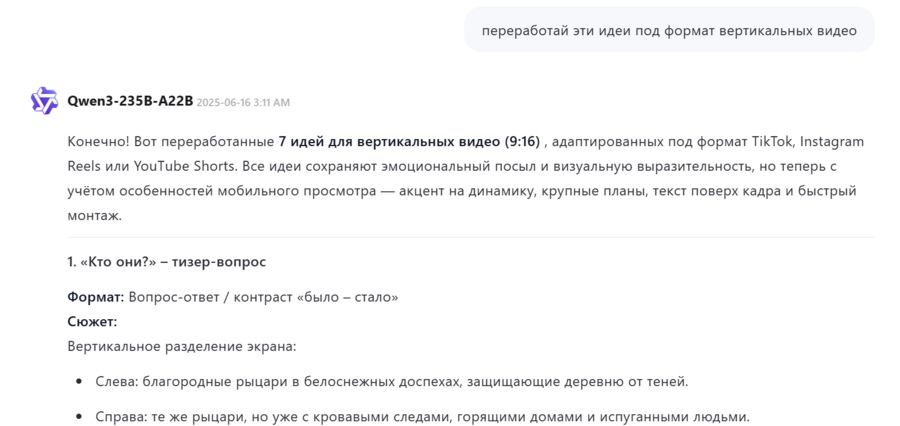The image size is (900, 426).
Task: Click the Qwen model avatar icon
Action: pos(44,101)
